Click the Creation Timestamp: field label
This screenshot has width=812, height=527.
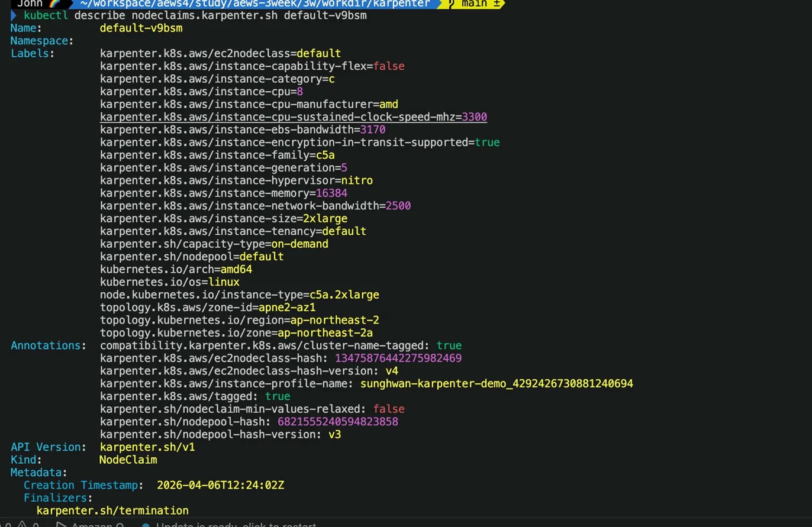tap(83, 485)
